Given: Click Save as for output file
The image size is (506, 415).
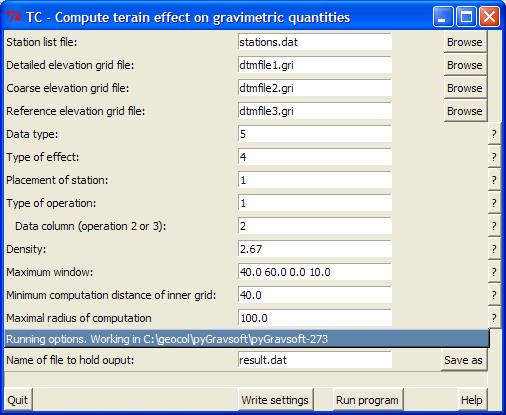Looking at the screenshot, I should [464, 360].
